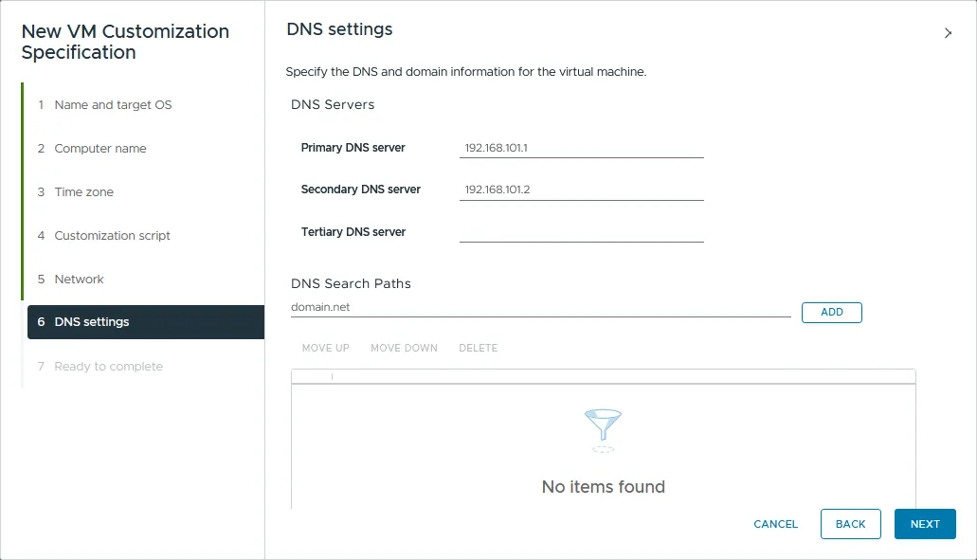The width and height of the screenshot is (977, 560).
Task: Add the DNS search path
Action: (831, 312)
